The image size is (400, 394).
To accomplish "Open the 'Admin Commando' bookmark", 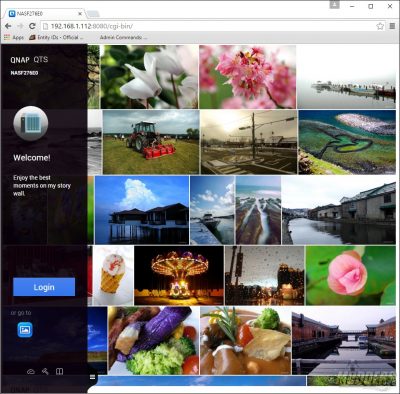I will [x=123, y=37].
